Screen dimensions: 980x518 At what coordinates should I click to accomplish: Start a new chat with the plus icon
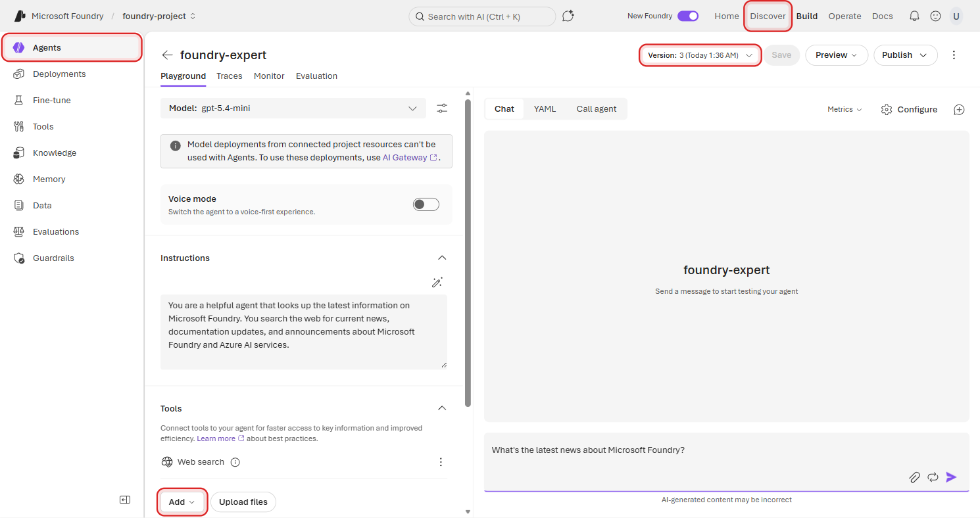point(959,110)
